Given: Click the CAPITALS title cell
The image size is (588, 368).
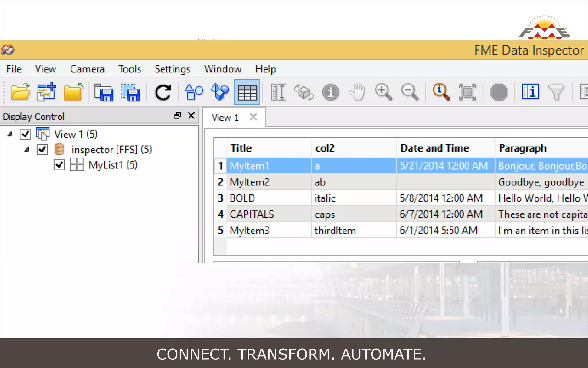Looking at the screenshot, I should 269,214.
